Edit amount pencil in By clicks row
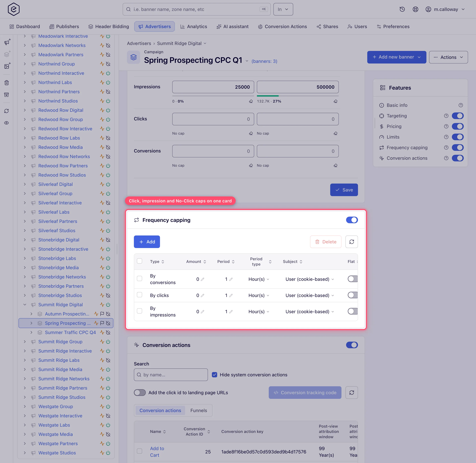Image resolution: width=476 pixels, height=463 pixels. [202, 295]
